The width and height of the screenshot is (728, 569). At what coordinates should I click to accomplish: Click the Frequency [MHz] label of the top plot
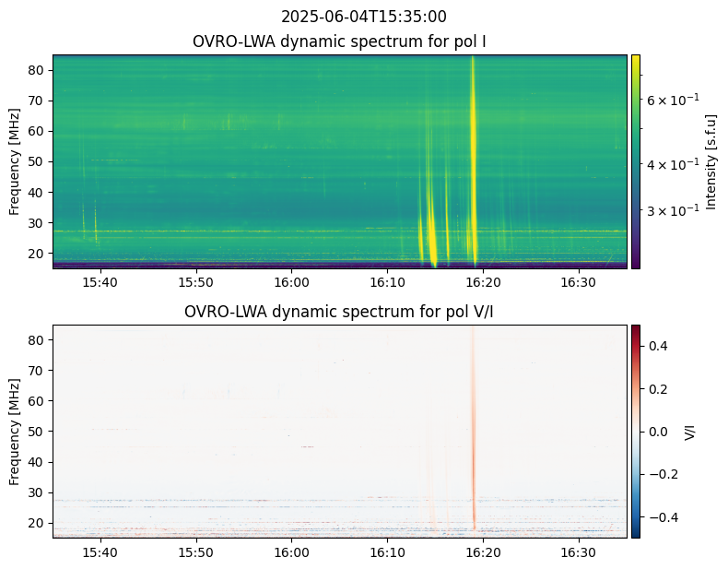click(x=15, y=161)
